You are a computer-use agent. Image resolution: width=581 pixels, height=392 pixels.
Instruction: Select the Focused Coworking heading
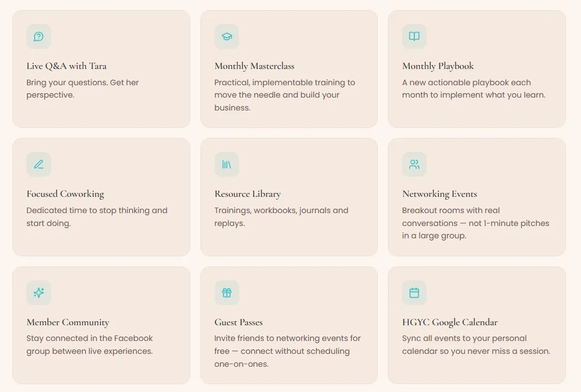click(x=65, y=195)
